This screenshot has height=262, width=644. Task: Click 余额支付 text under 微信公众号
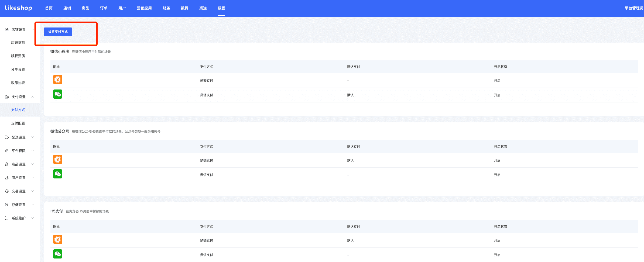pos(207,160)
